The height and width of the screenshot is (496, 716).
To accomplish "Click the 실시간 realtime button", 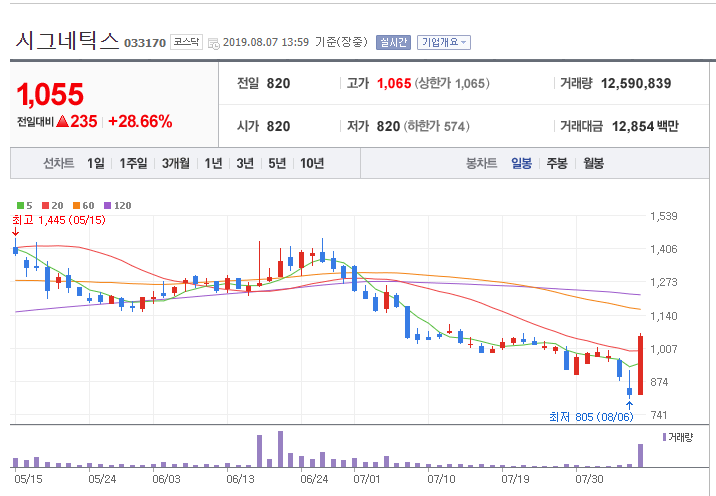I will (393, 42).
